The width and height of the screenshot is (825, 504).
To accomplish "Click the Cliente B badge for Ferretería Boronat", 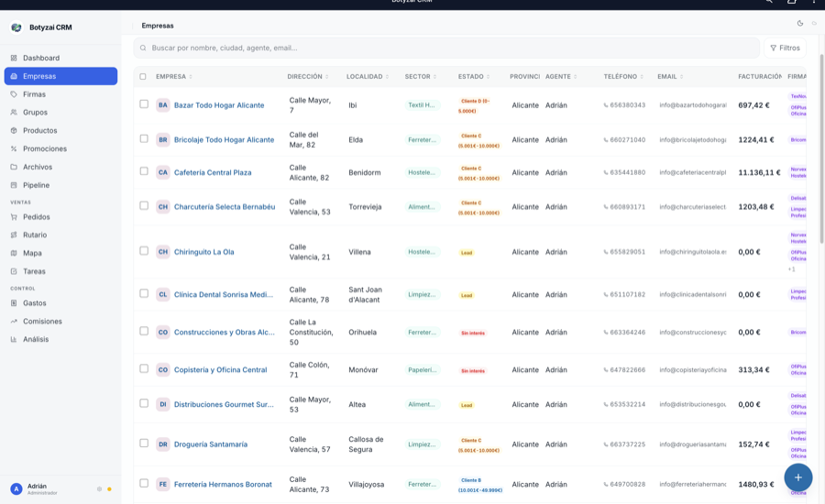I will (479, 485).
